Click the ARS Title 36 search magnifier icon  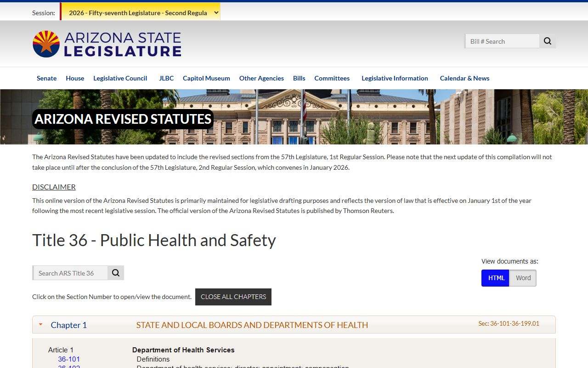[116, 273]
